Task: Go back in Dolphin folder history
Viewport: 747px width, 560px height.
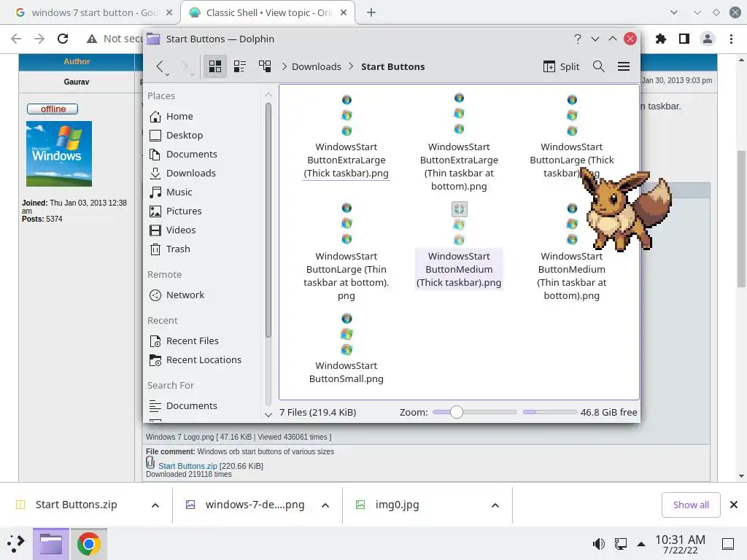Action: click(160, 66)
